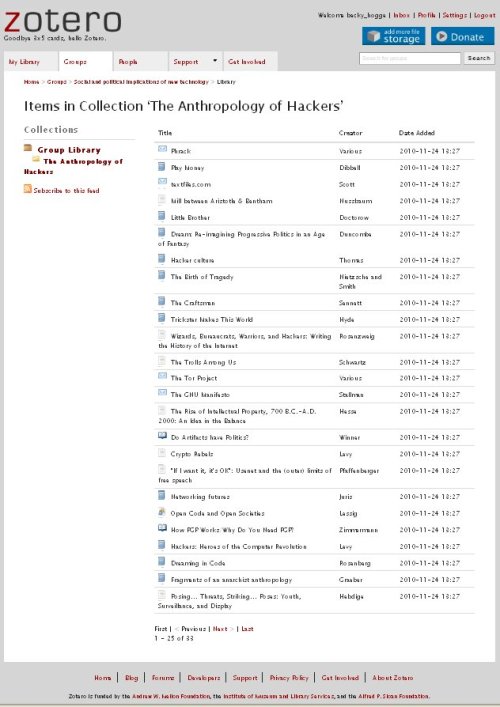Click the Phrack item type icon
Screen dimensions: 500x707
162,149
